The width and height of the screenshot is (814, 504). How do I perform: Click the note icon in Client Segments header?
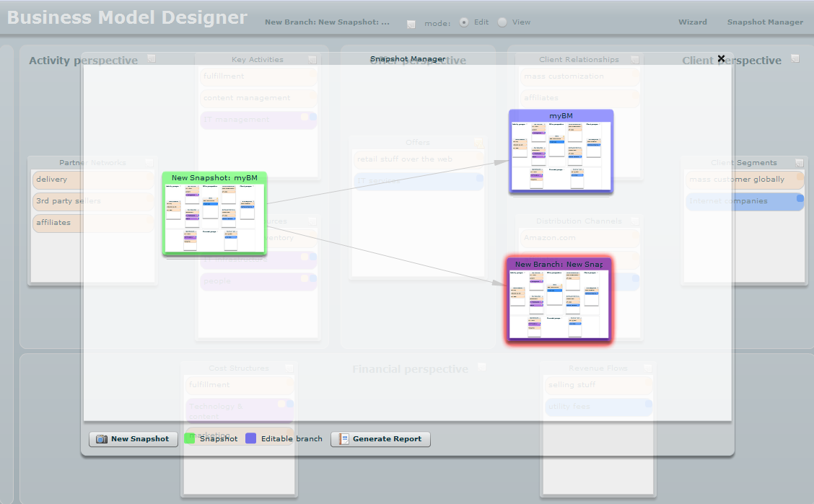point(799,163)
